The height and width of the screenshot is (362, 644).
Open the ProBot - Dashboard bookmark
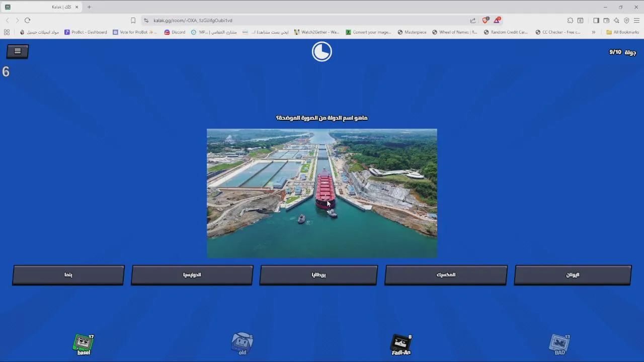point(86,32)
